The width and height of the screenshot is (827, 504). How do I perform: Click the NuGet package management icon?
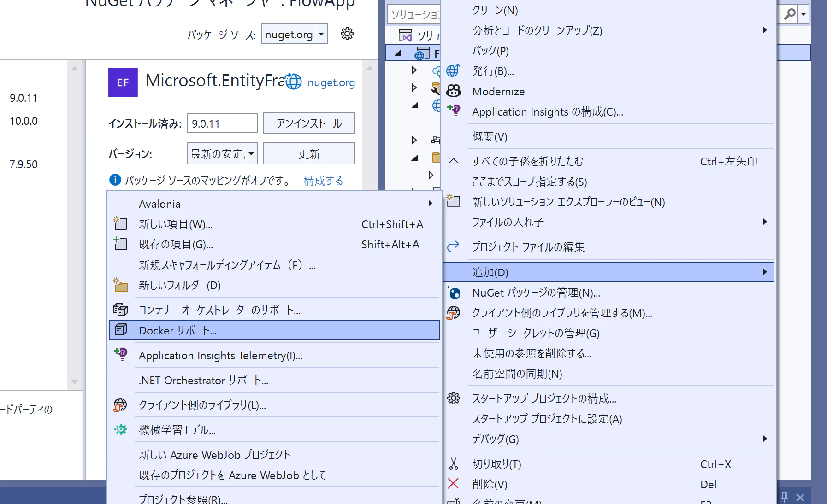click(x=454, y=293)
